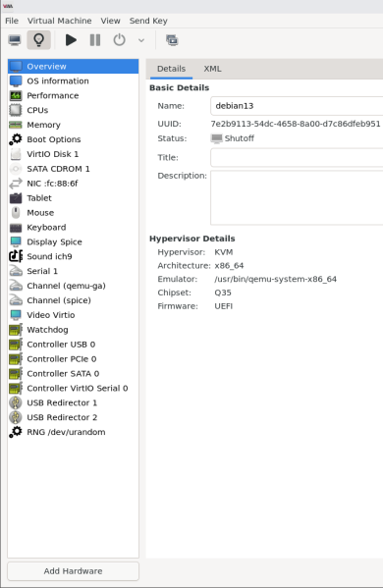Viewport: 383px width, 588px height.
Task: Select CPUs hardware entry
Action: [73, 110]
